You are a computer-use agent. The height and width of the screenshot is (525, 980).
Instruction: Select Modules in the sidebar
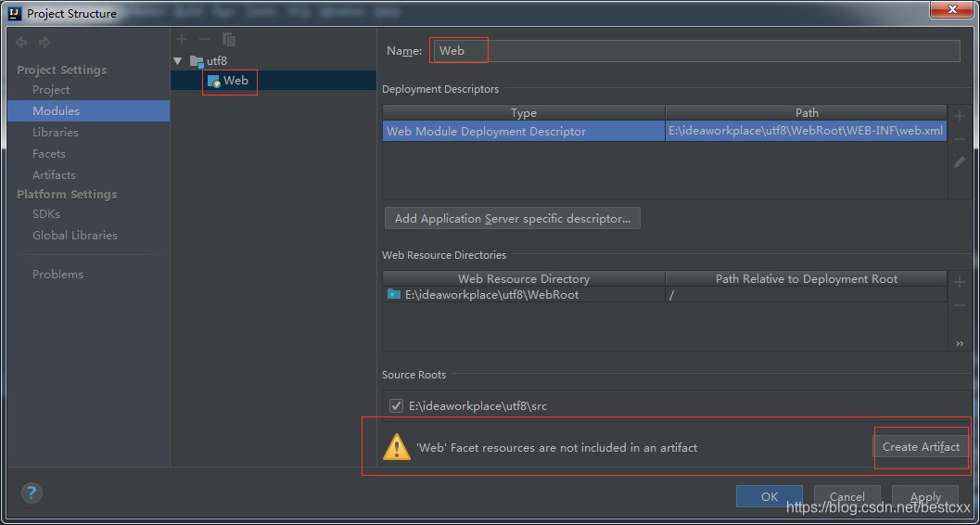tap(88, 110)
